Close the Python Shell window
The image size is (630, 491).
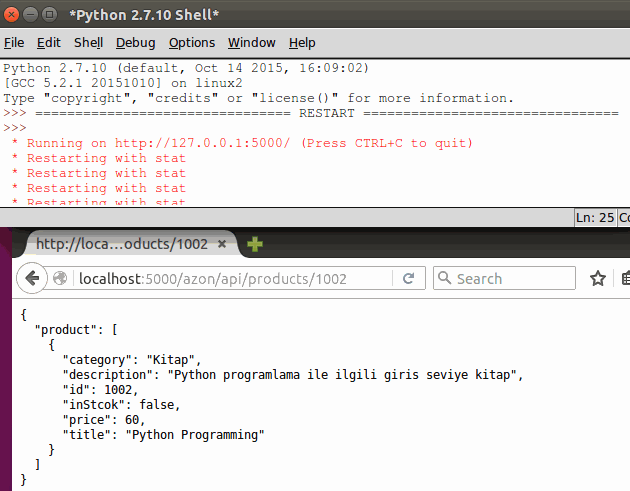[11, 15]
